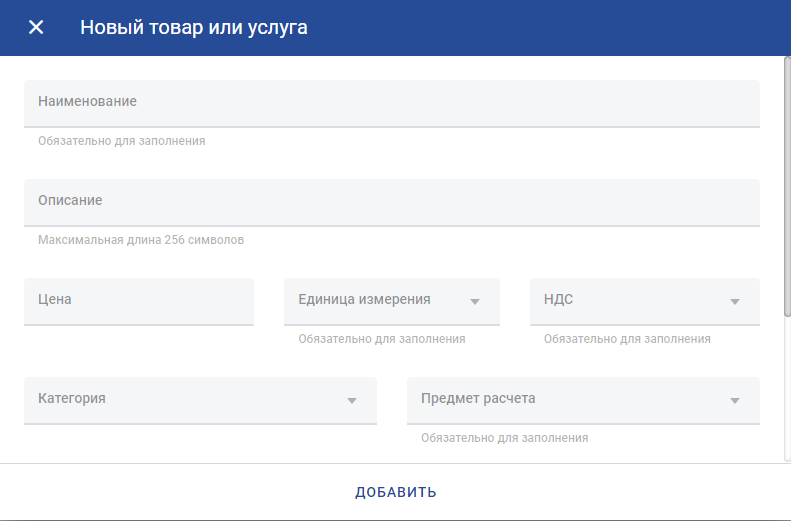Focus the Описание input field

[391, 202]
